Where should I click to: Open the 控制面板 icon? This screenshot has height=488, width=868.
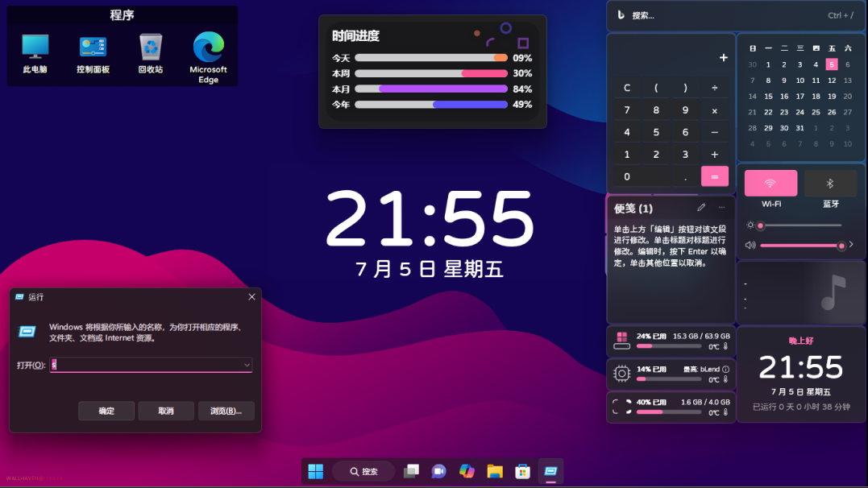pos(93,54)
